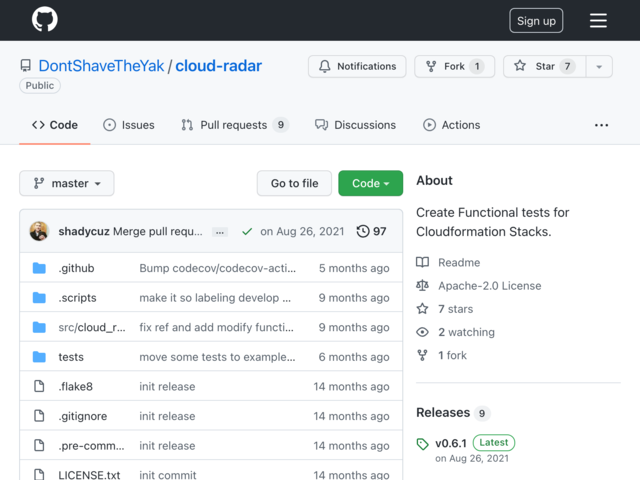The width and height of the screenshot is (640, 480).
Task: Click the tests folder icon
Action: [39, 357]
